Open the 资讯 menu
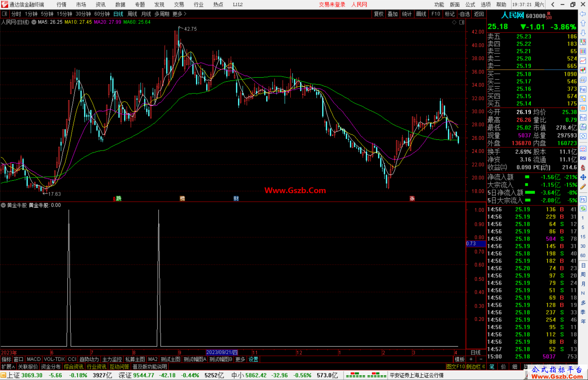Screen dimensions: 588x380 [100, 5]
